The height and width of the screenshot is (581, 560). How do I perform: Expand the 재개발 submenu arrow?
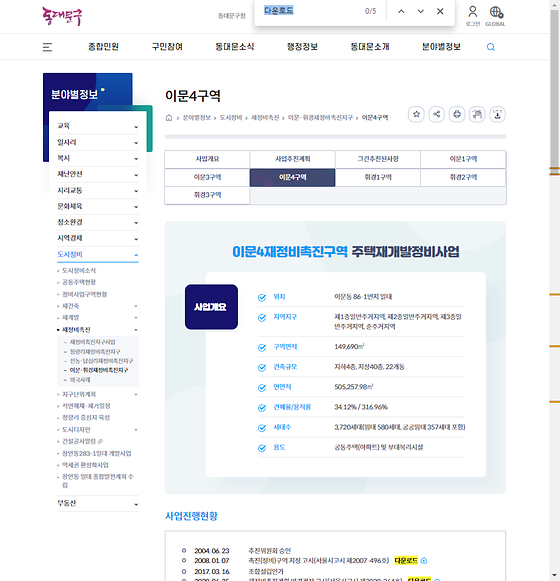pyautogui.click(x=136, y=318)
